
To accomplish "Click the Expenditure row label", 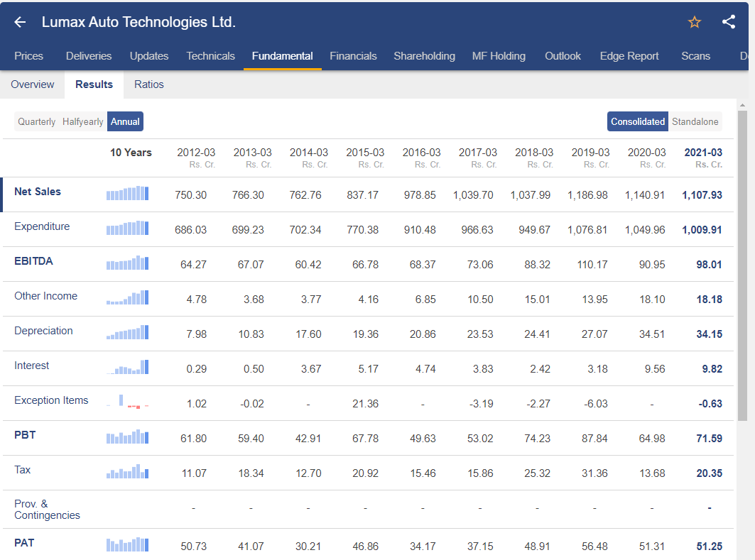I will pos(42,226).
